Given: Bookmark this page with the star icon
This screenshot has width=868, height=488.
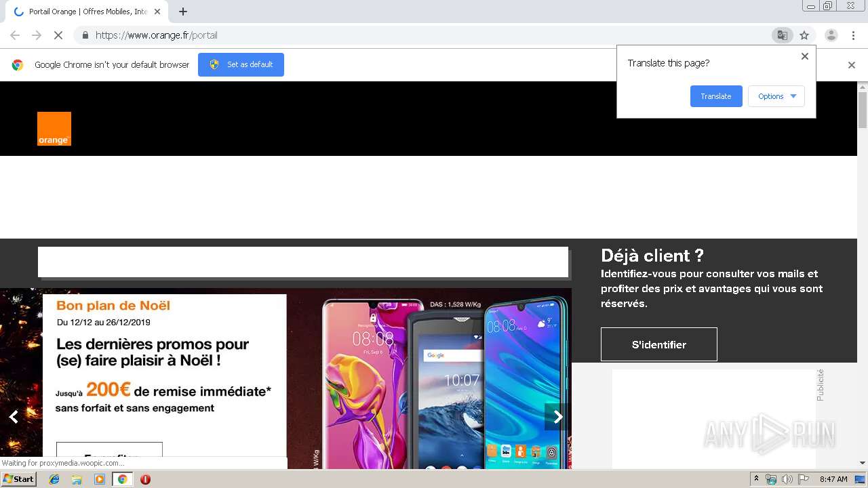Looking at the screenshot, I should [x=804, y=35].
